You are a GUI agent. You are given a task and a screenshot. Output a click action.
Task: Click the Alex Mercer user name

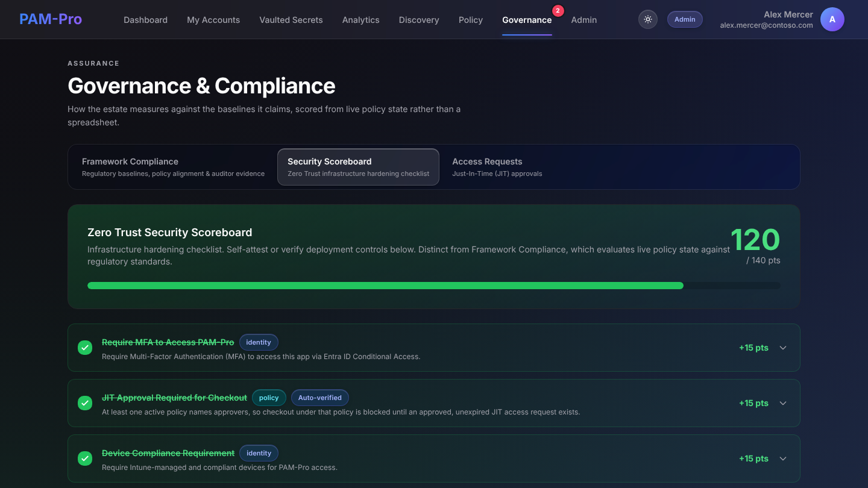click(x=788, y=14)
